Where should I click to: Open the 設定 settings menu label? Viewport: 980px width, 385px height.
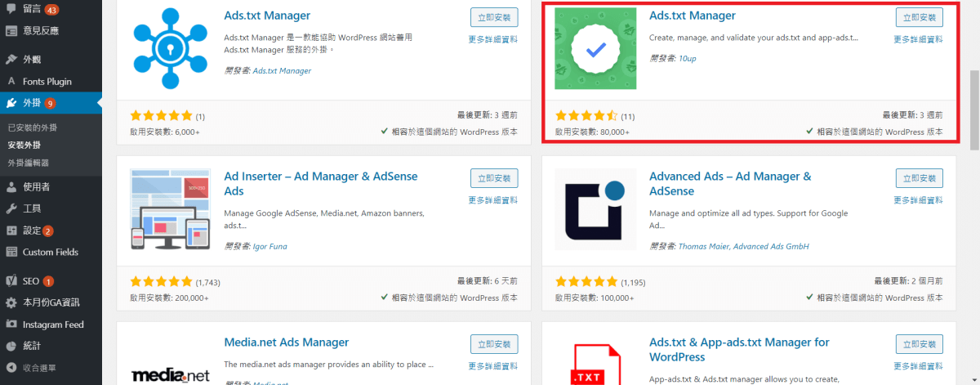click(33, 231)
